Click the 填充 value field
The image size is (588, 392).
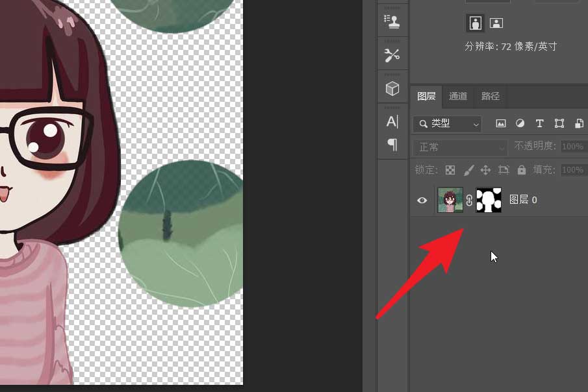coord(573,170)
